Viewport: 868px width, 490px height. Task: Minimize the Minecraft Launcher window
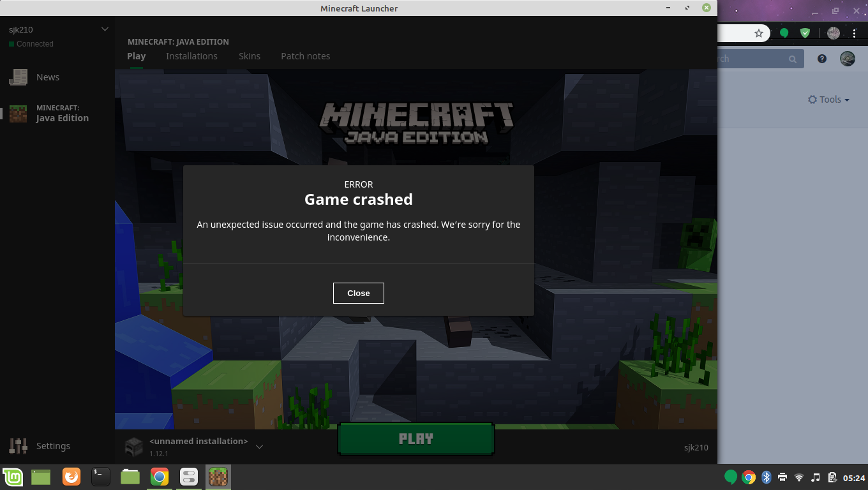point(668,8)
